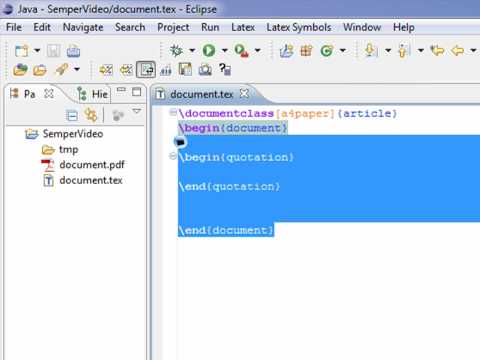Open the Previous Annotation dropdown arrow

pyautogui.click(x=421, y=51)
